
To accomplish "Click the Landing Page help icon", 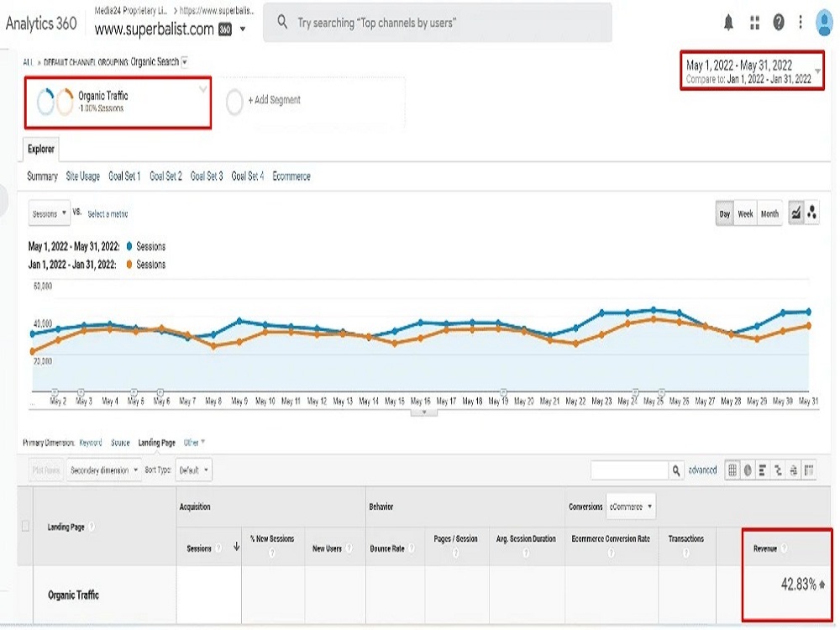I will 92,527.
